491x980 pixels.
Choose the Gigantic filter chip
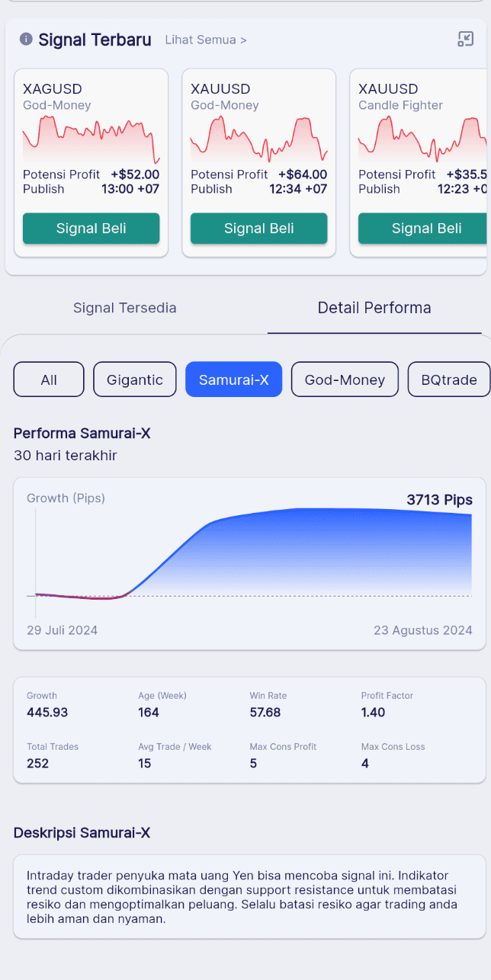point(135,380)
